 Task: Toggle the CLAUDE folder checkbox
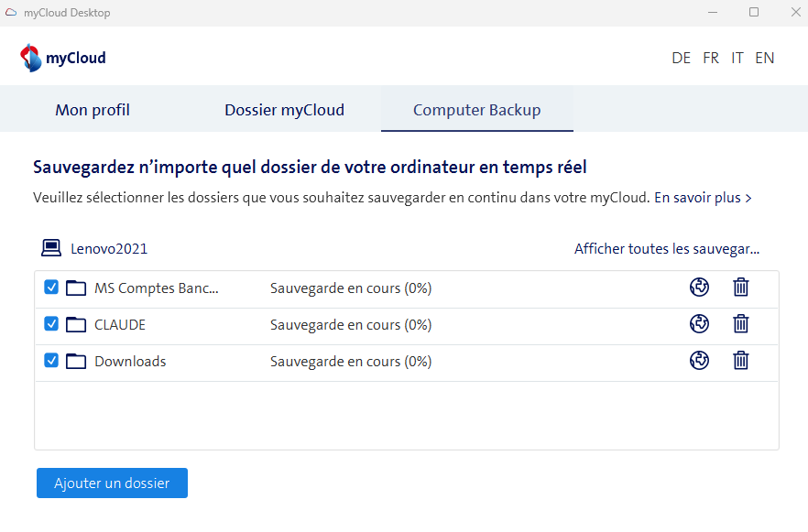coord(52,324)
